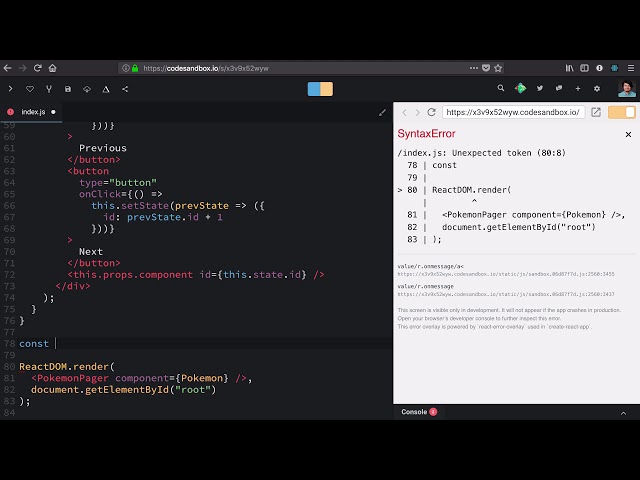640x480 pixels.
Task: Open the share options icon
Action: pyautogui.click(x=125, y=89)
